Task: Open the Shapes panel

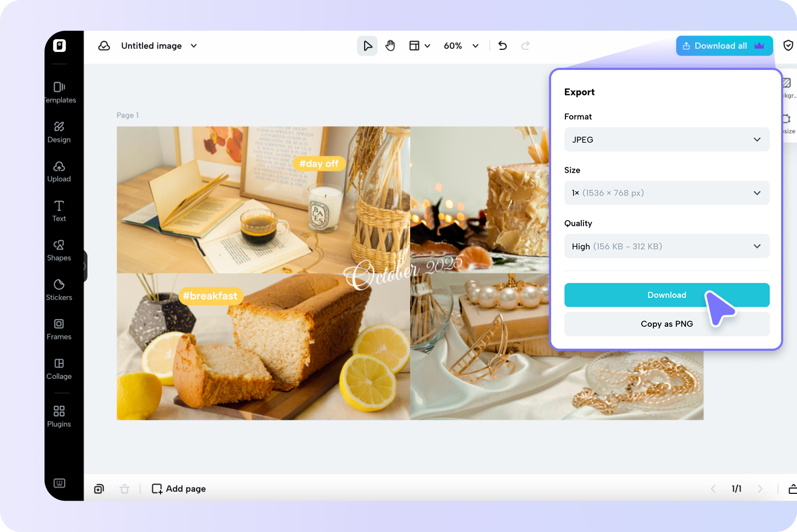Action: click(x=59, y=251)
